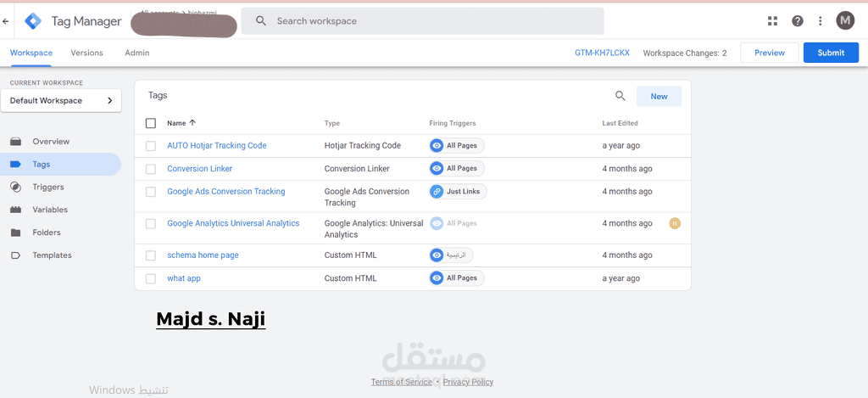Click the search icon in Tags panel header
868x398 pixels.
[x=620, y=96]
